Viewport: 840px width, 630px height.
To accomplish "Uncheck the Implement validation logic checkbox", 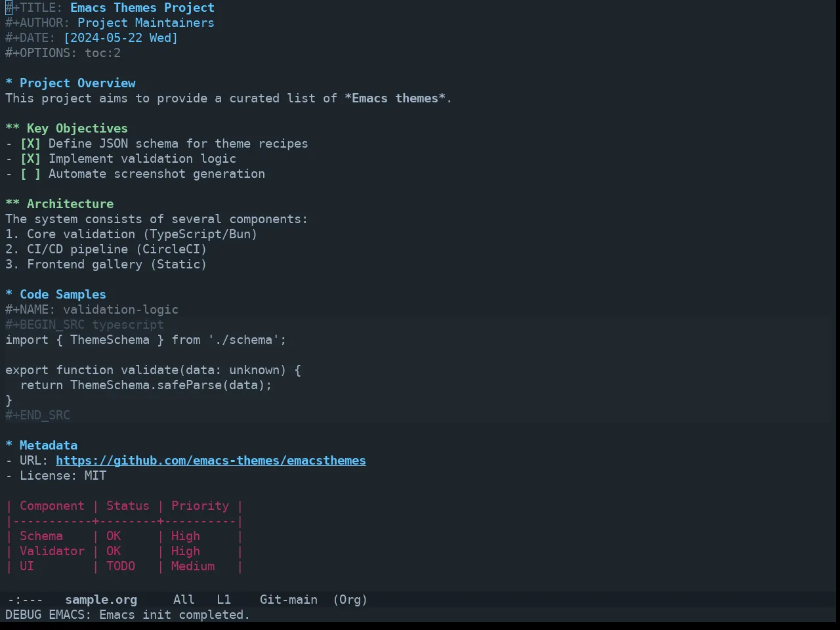I will pyautogui.click(x=30, y=159).
